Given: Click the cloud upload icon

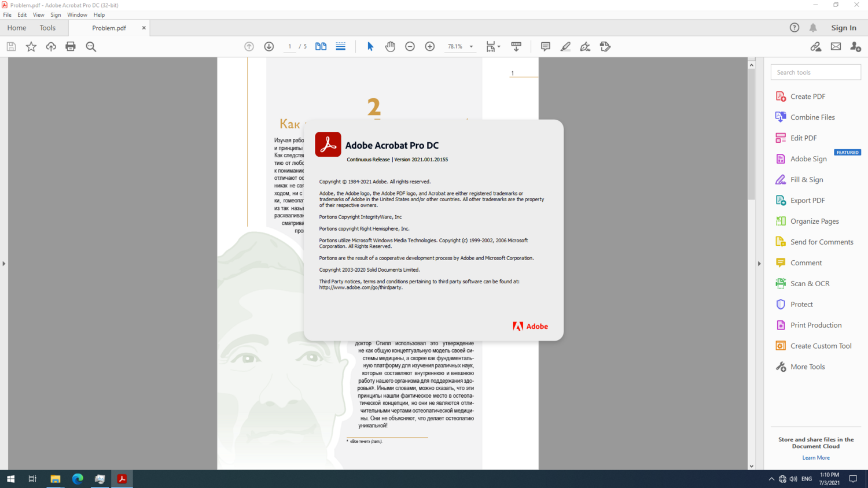Looking at the screenshot, I should point(51,47).
